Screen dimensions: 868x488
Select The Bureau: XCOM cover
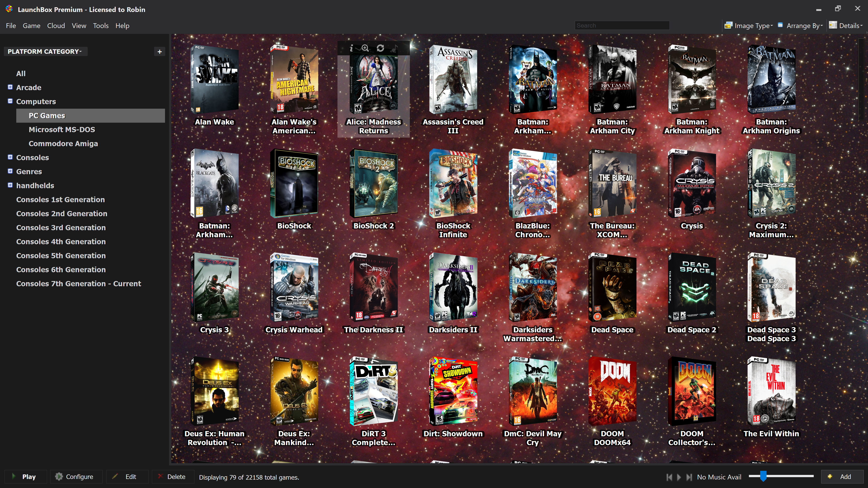[612, 183]
